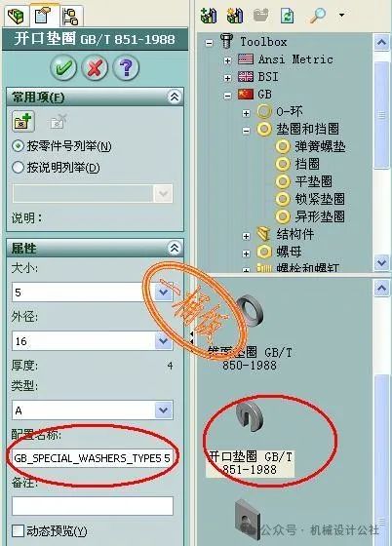Expand the Ansi Metric tree node

227,60
